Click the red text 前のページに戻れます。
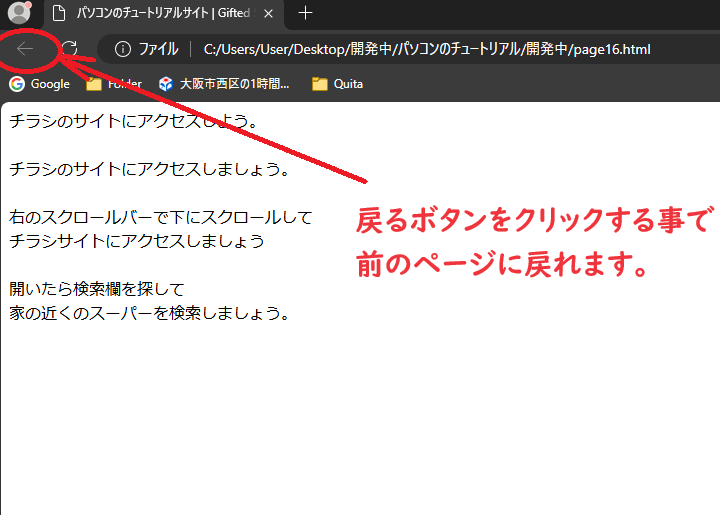Screen dimensions: 720x515 pyautogui.click(x=496, y=265)
